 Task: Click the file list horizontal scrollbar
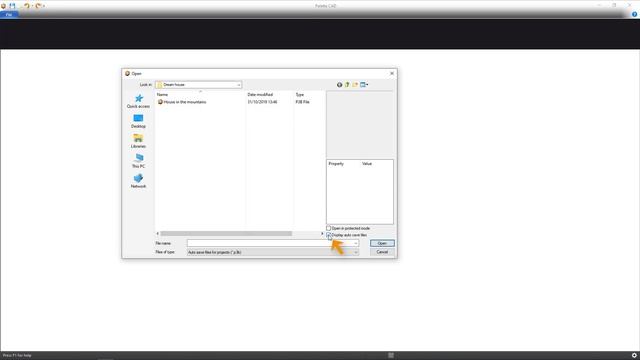(x=226, y=233)
